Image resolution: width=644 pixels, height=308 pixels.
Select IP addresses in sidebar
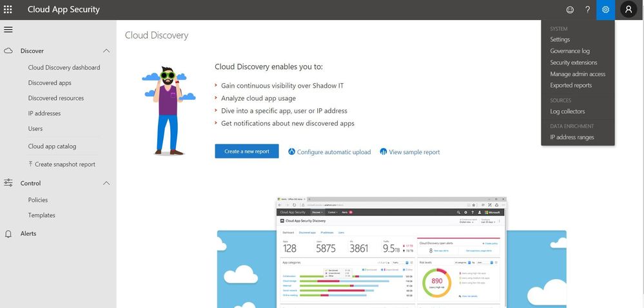click(x=44, y=113)
